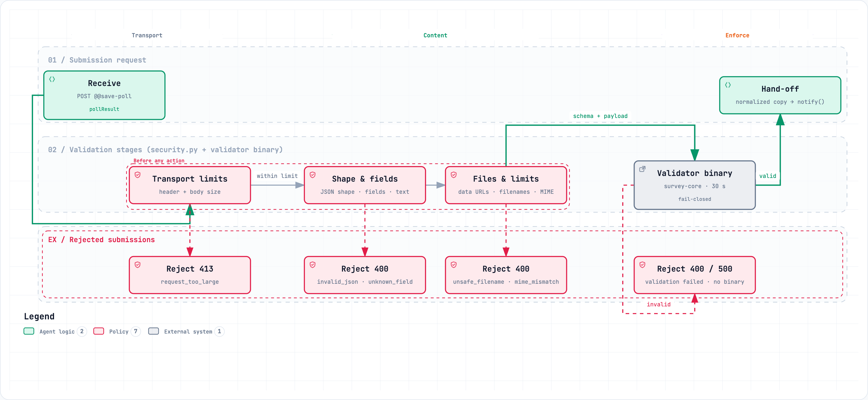868x400 pixels.
Task: Open the Transport limits node
Action: tap(190, 185)
